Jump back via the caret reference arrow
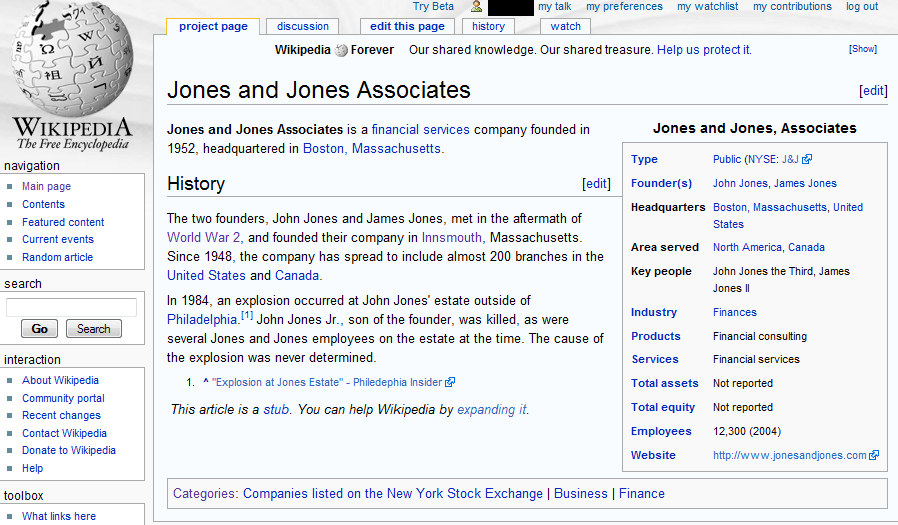This screenshot has width=898, height=525. click(x=205, y=382)
